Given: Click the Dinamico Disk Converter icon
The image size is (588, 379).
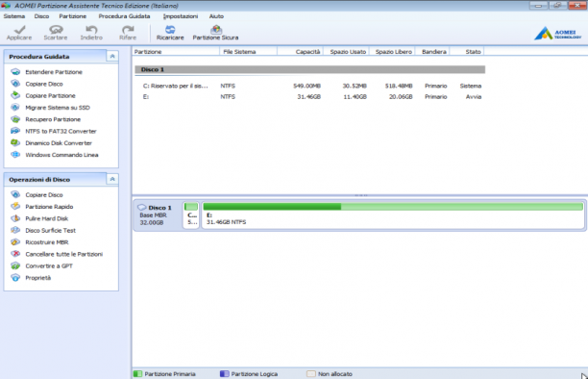Looking at the screenshot, I should click(x=15, y=142).
